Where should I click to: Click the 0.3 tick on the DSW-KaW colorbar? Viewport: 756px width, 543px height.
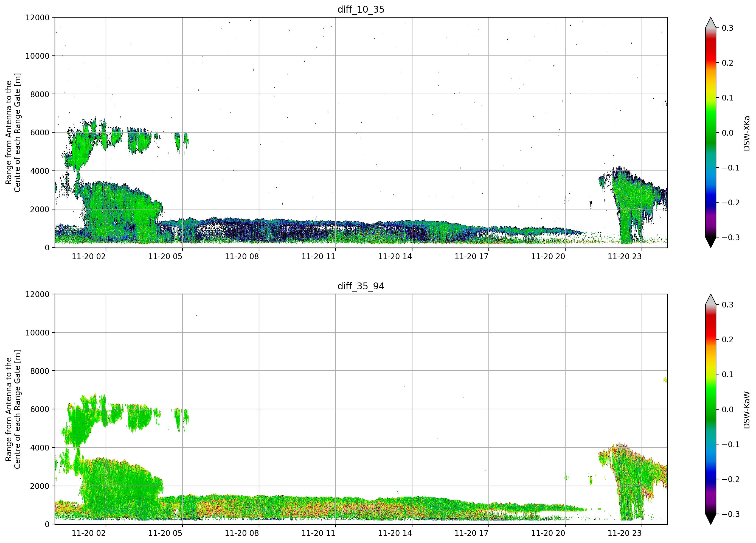(728, 305)
